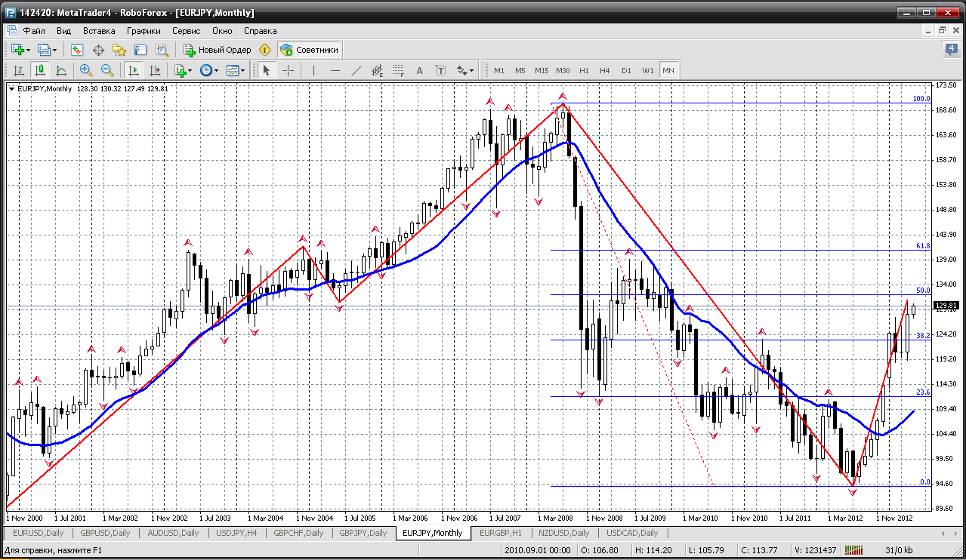Image resolution: width=966 pixels, height=560 pixels.
Task: Switch to the GBPJPY,Daily chart tab
Action: click(x=363, y=533)
